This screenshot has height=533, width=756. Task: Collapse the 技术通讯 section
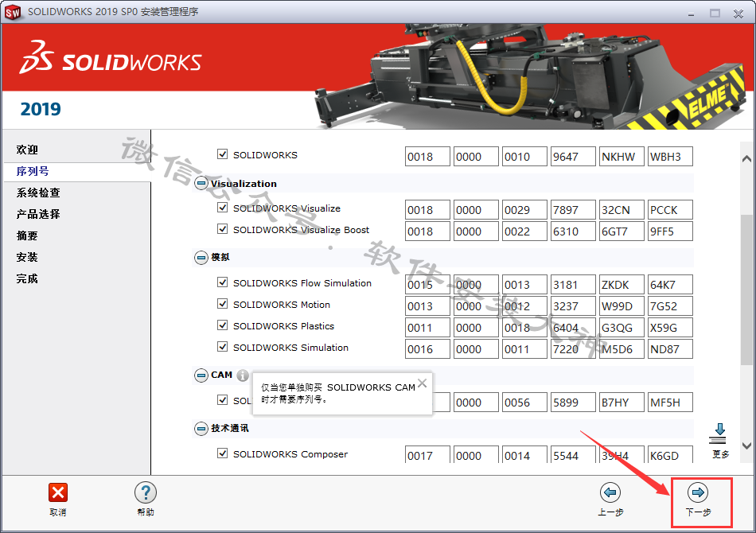coord(201,429)
